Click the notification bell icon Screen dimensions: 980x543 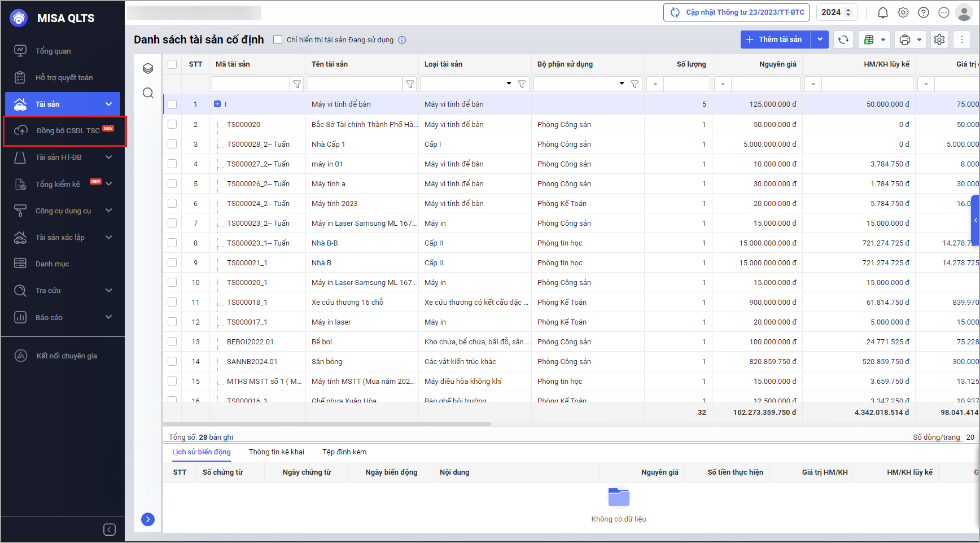pyautogui.click(x=883, y=12)
